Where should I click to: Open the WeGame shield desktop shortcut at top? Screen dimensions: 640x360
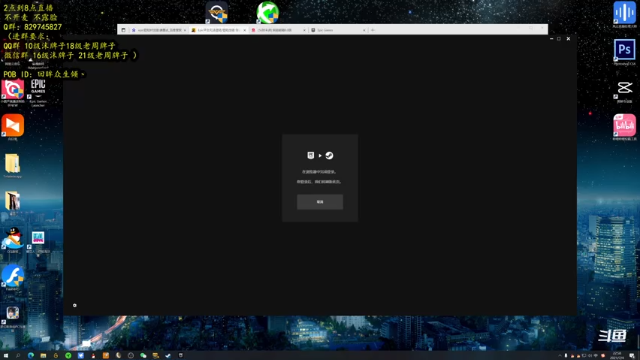[x=216, y=12]
